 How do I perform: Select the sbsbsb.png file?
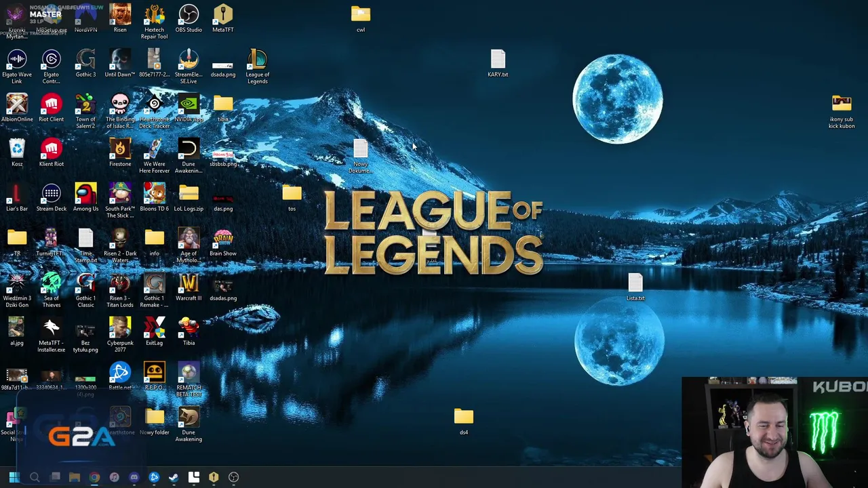[x=223, y=157]
